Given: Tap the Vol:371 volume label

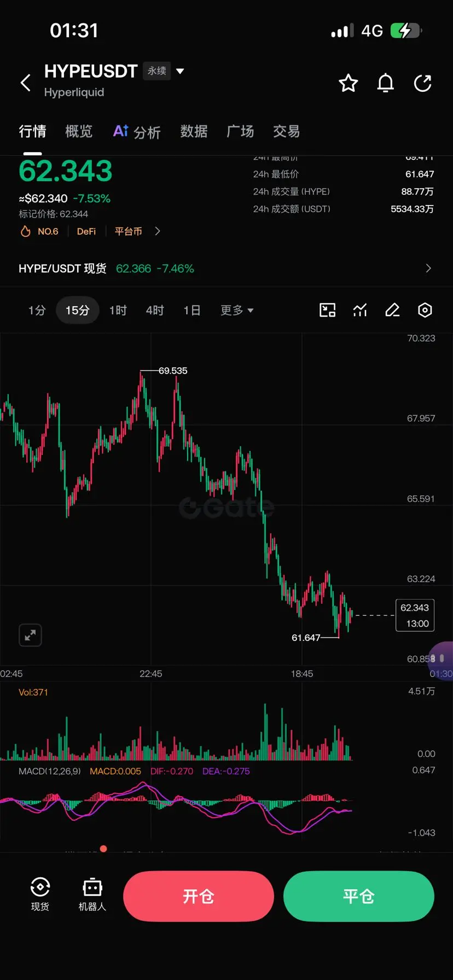Looking at the screenshot, I should point(33,692).
